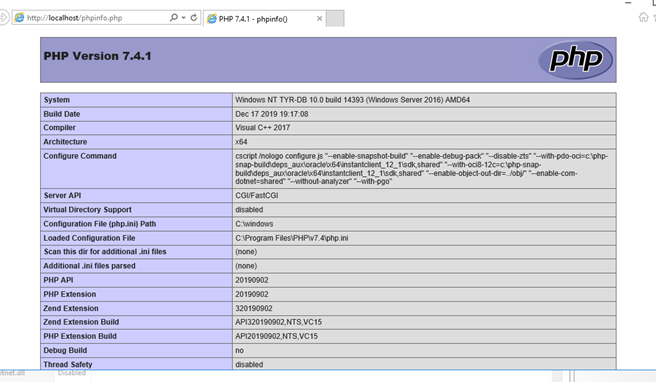Screen dimensions: 656x382
Task: Click Additional .ini files parsed label
Action: point(89,266)
